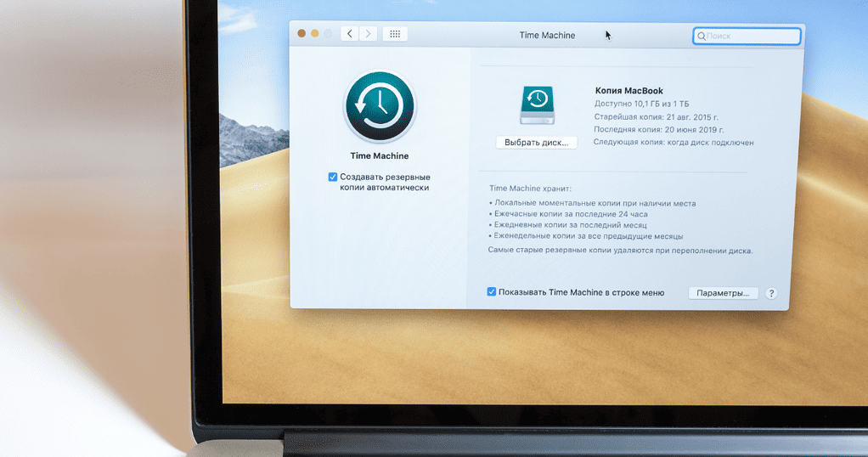Click the "Последняя копия: 20 июня 2019 г." text
The image size is (868, 457).
[x=659, y=130]
